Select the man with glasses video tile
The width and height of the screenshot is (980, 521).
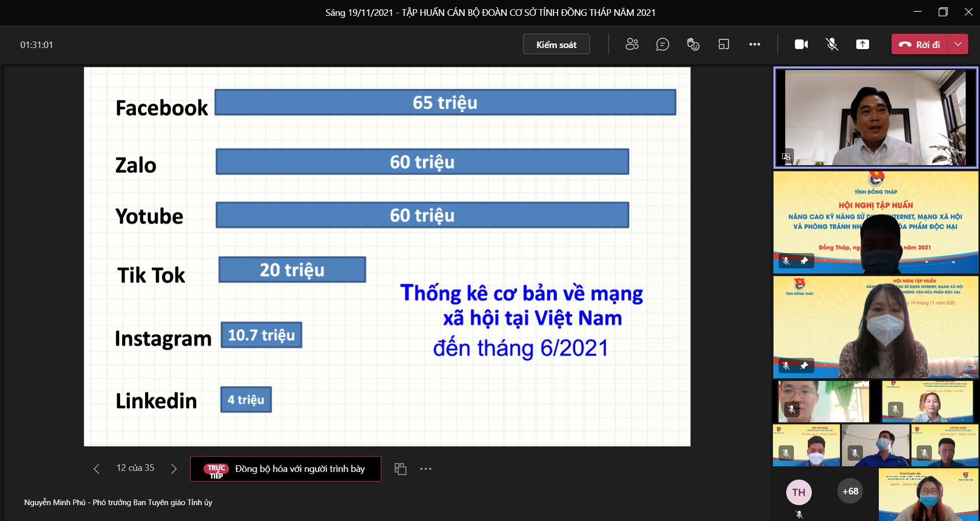click(824, 401)
